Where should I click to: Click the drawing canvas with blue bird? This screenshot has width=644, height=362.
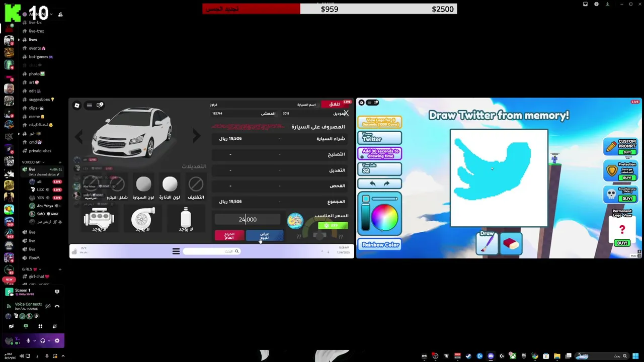click(499, 178)
